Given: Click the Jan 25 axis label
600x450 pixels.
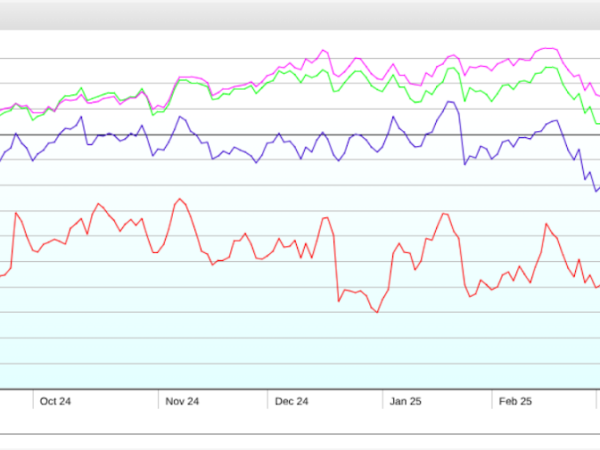Looking at the screenshot, I should coord(405,401).
